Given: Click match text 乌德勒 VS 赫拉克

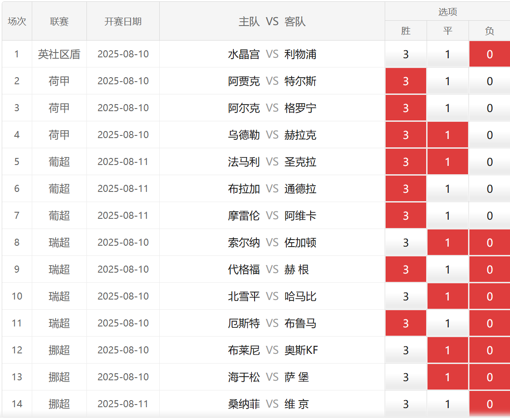Looking at the screenshot, I should (272, 135).
